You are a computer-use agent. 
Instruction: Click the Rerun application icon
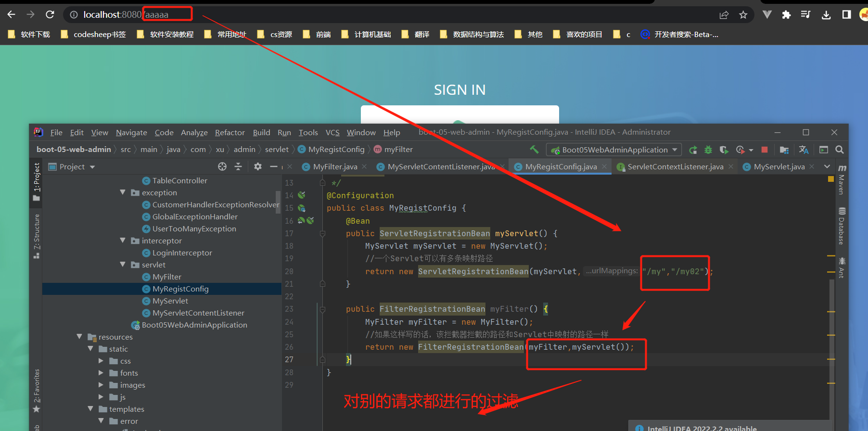(693, 150)
